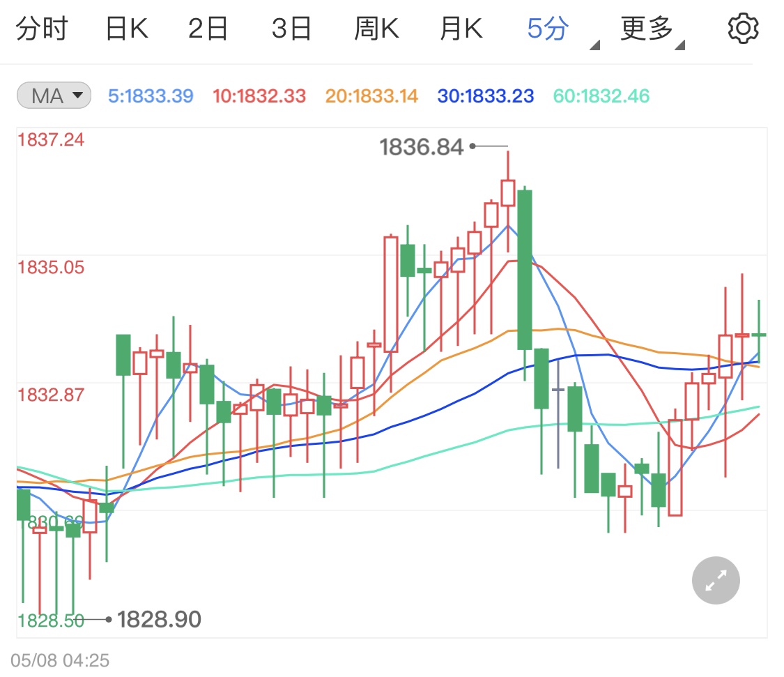Click the MA60 value 60:1832.46
The image size is (784, 677).
point(601,96)
